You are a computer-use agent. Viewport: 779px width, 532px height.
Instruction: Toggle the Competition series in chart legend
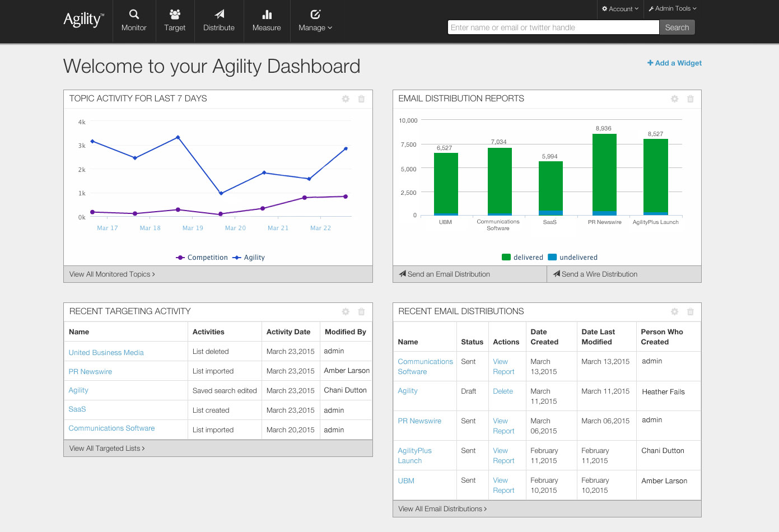[x=202, y=258]
